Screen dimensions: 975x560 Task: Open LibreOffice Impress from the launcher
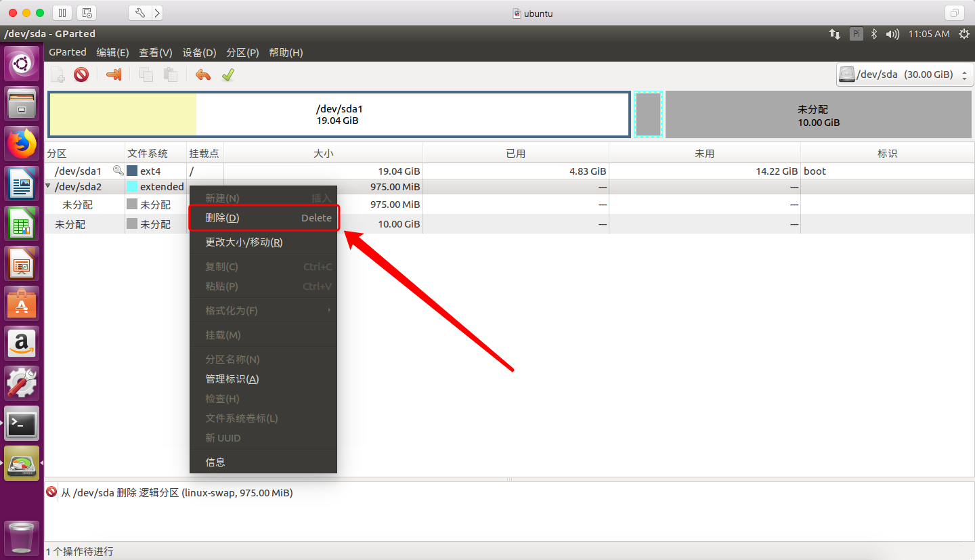pos(22,263)
